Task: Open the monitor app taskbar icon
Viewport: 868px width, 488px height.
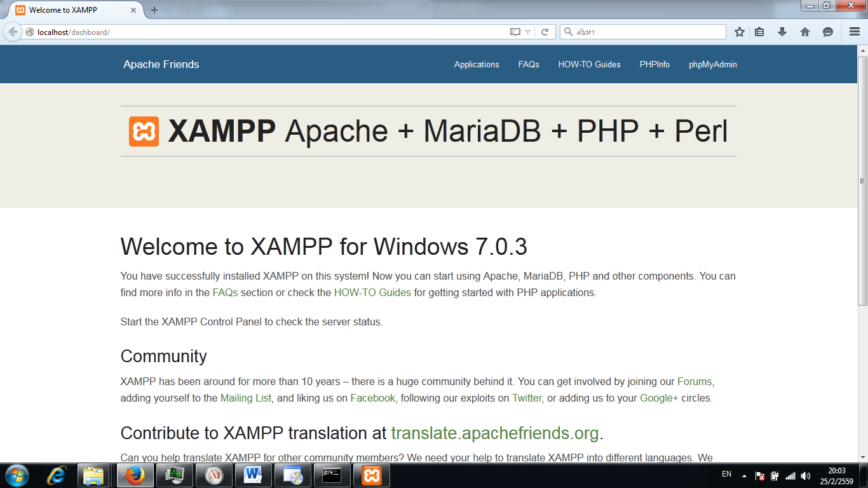Action: pyautogui.click(x=174, y=475)
